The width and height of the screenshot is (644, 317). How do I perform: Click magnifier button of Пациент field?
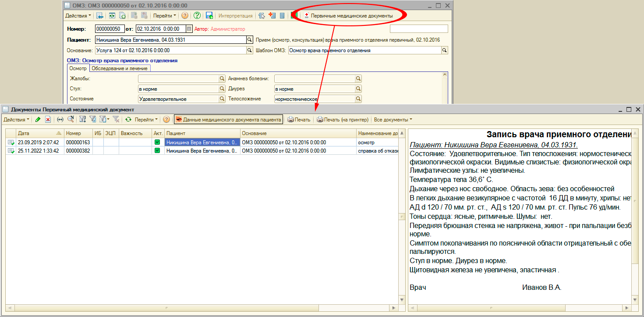(250, 39)
